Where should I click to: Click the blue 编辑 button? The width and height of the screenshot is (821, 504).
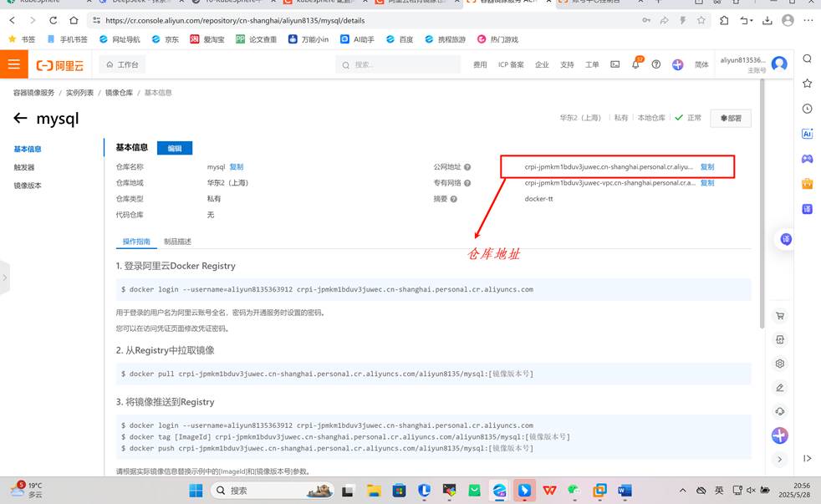175,148
